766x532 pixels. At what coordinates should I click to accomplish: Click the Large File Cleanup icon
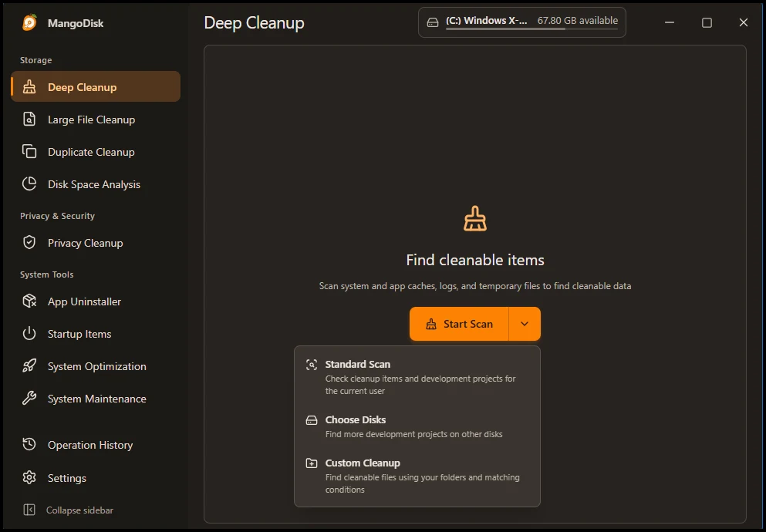[29, 119]
